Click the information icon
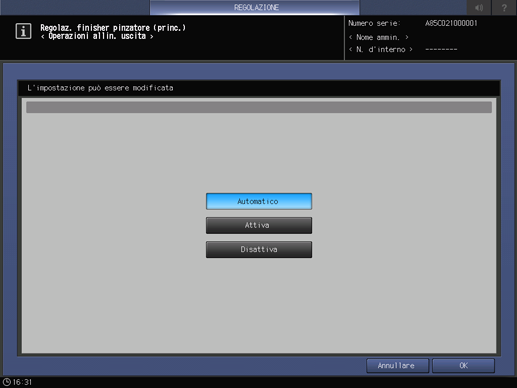The height and width of the screenshot is (388, 517). [x=23, y=31]
